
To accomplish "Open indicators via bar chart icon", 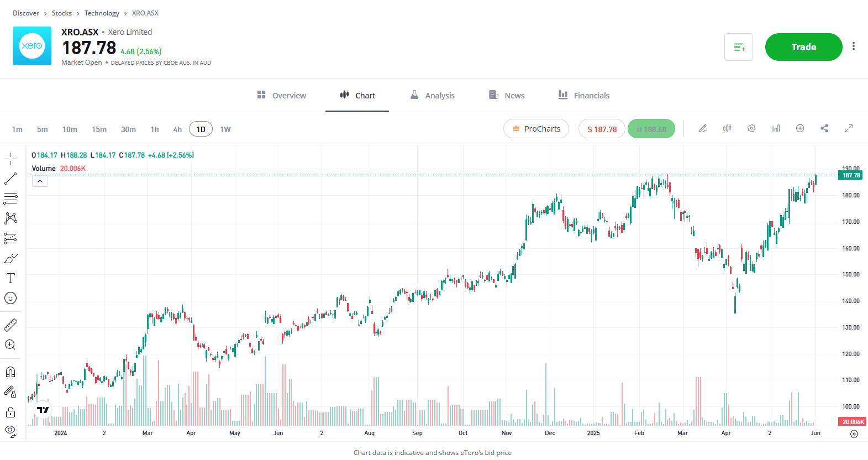I will [x=776, y=128].
